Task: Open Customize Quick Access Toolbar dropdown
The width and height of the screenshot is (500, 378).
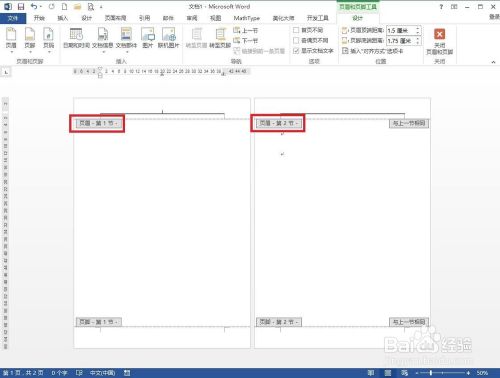Action: [x=101, y=7]
